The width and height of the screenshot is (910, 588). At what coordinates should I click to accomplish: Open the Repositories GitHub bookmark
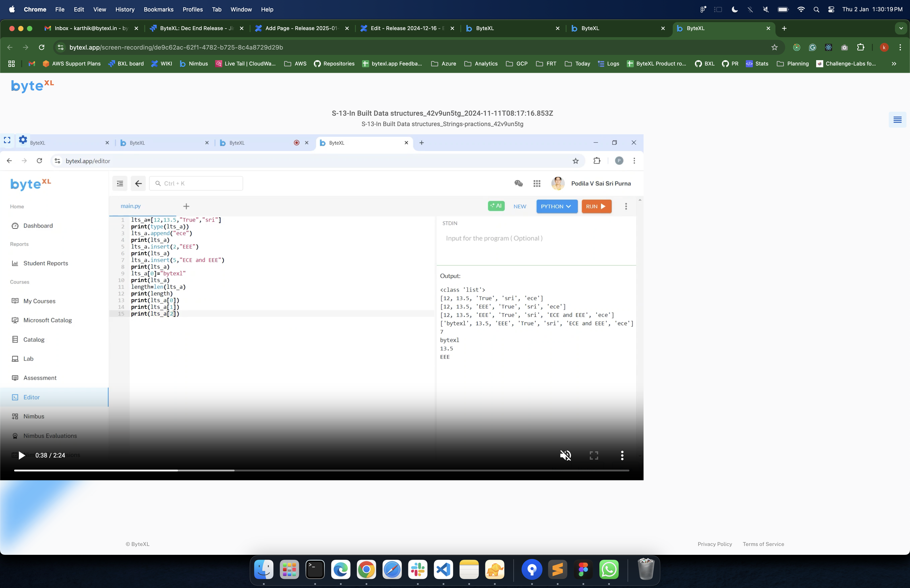point(334,64)
